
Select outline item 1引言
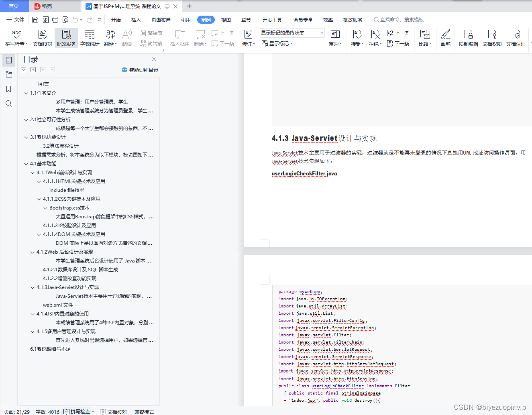click(43, 84)
